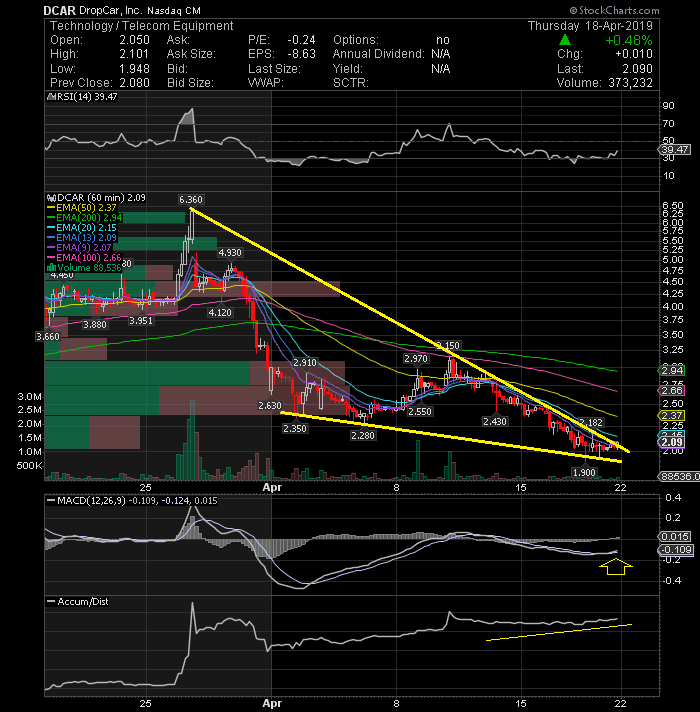This screenshot has height=712, width=700.
Task: Select the EMA(50) 2.37 legend entry
Action: [82, 208]
